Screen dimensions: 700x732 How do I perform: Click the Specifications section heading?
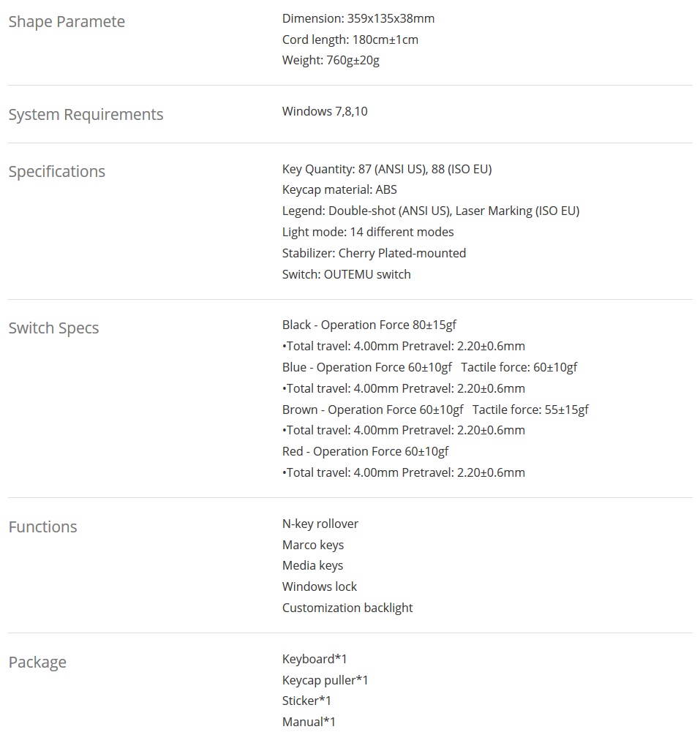tap(57, 172)
